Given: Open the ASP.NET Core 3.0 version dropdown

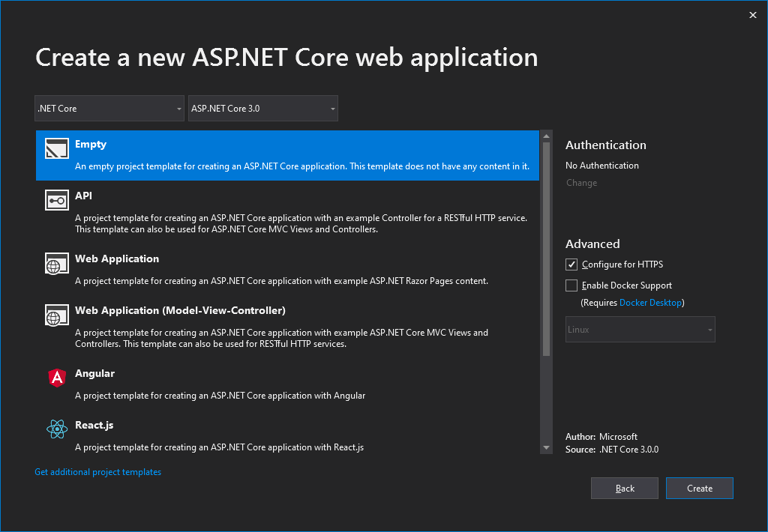Looking at the screenshot, I should (x=263, y=109).
